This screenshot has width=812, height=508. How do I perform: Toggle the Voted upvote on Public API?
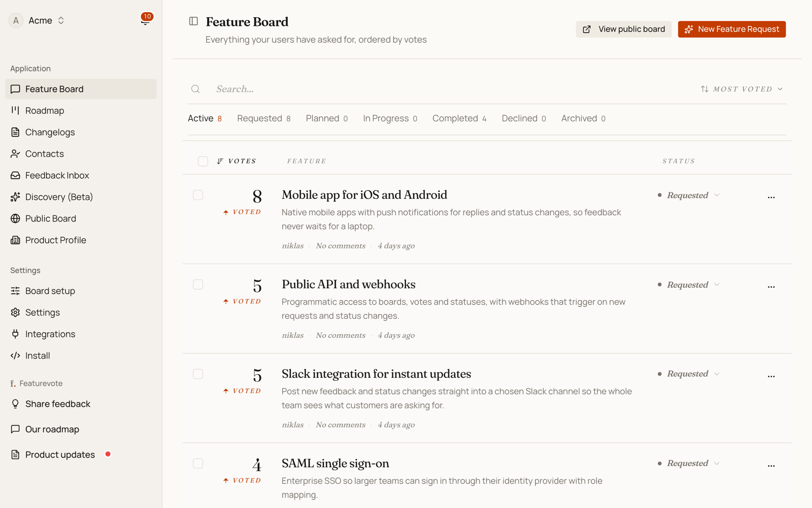(x=242, y=301)
